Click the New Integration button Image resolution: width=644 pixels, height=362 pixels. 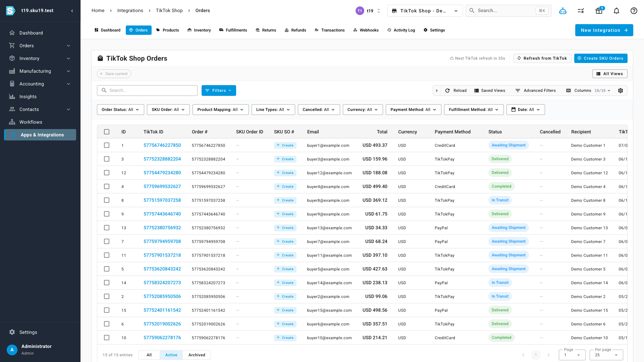(604, 30)
